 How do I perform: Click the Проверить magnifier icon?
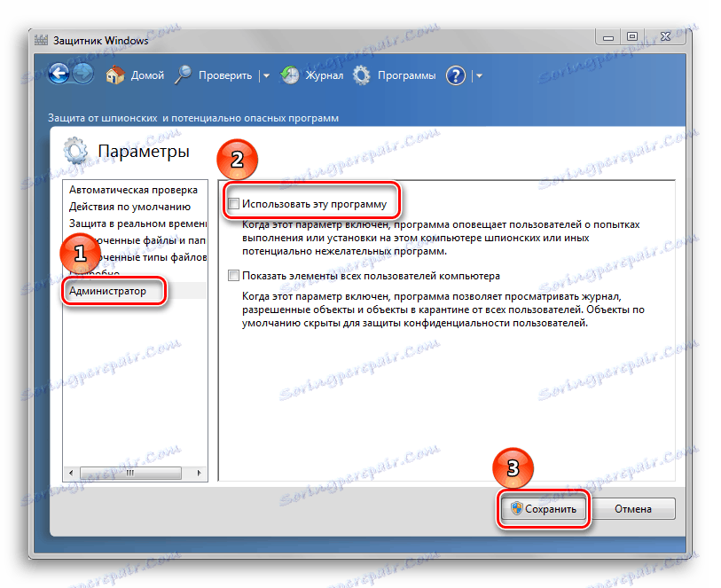(183, 74)
